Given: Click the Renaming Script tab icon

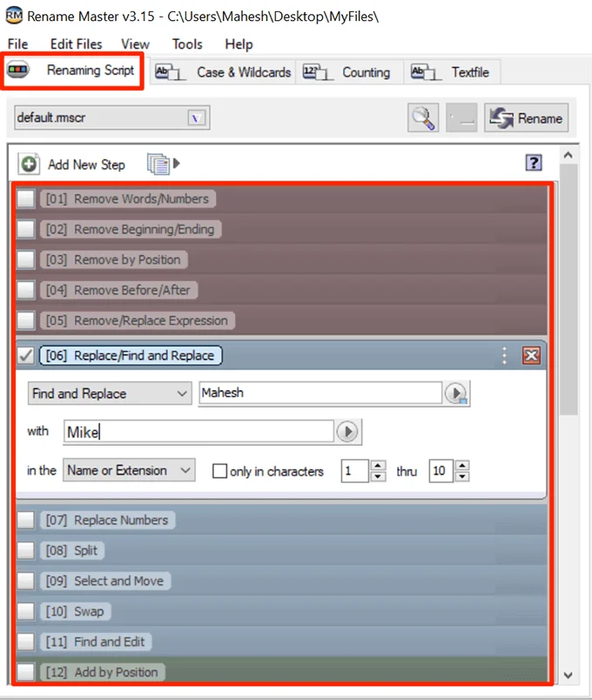Looking at the screenshot, I should pyautogui.click(x=18, y=71).
